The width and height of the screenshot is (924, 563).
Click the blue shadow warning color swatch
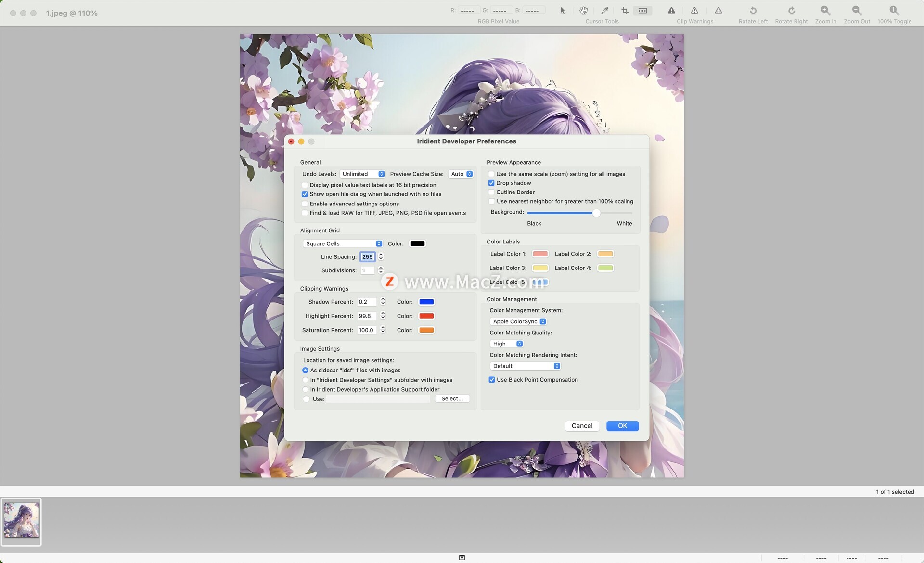click(x=426, y=302)
